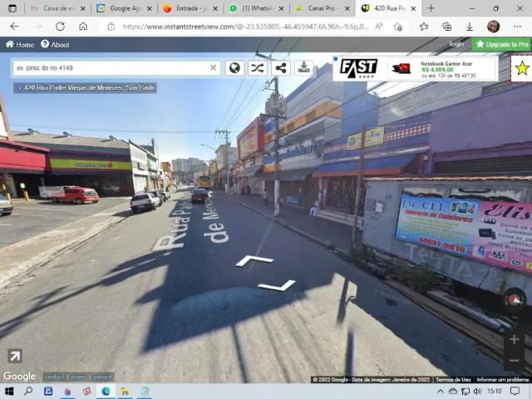The width and height of the screenshot is (532, 399).
Task: Click the address search input field
Action: point(112,68)
